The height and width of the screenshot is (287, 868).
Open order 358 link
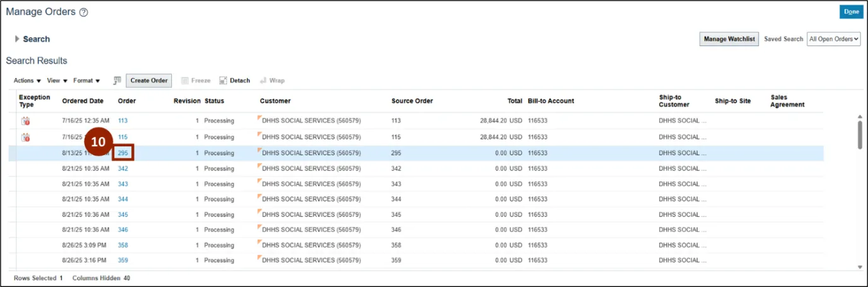[122, 245]
